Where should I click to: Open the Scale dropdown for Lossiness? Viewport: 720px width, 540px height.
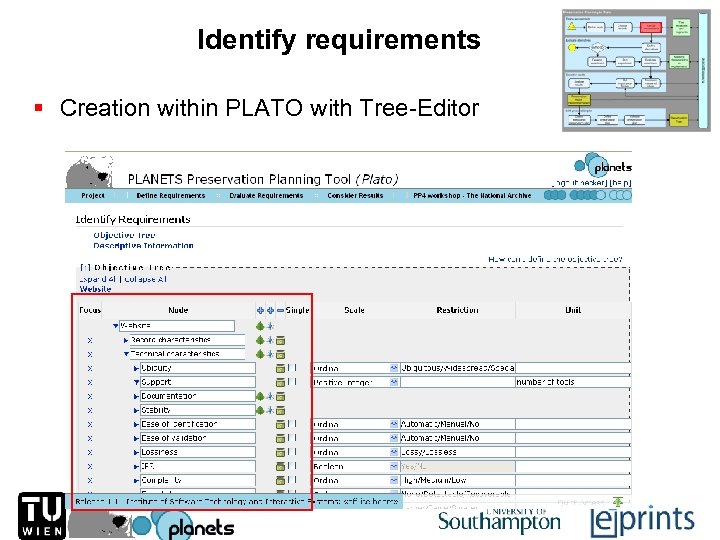[394, 452]
